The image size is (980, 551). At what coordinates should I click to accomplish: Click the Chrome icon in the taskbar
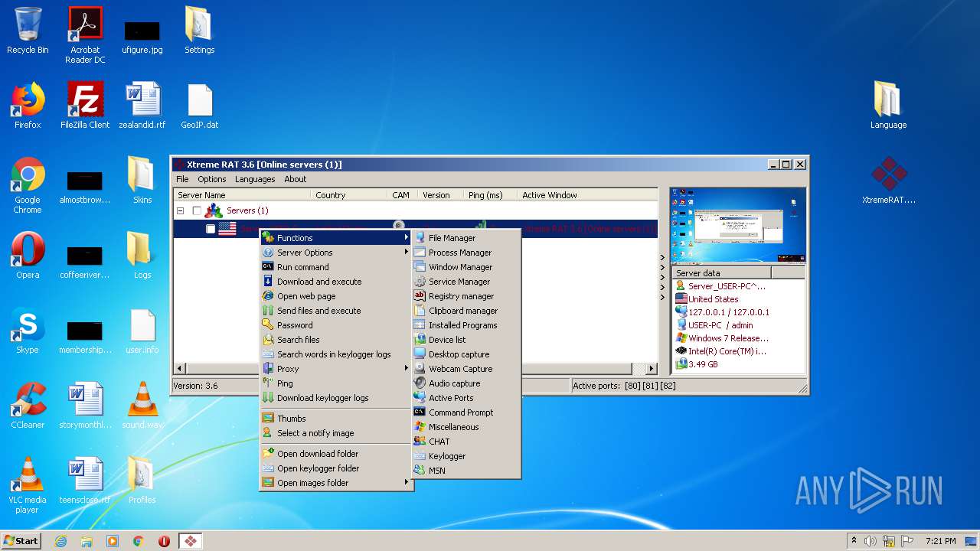coord(139,541)
